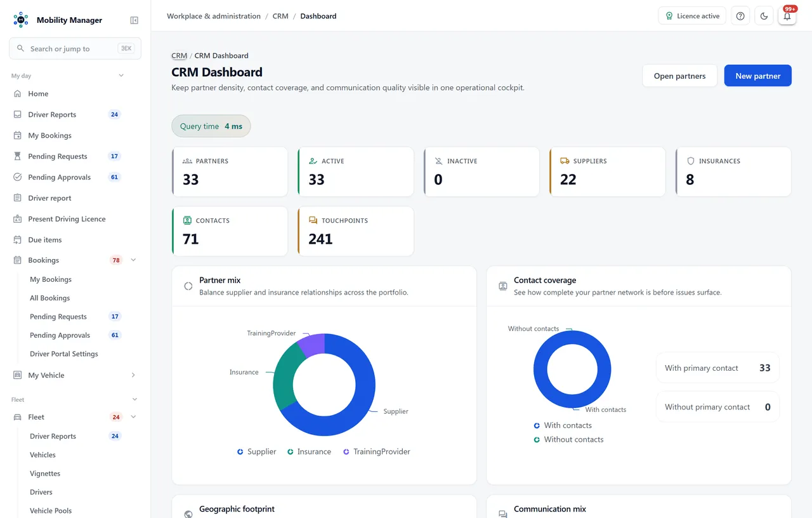
Task: Click the Contact coverage header icon
Action: 503,286
